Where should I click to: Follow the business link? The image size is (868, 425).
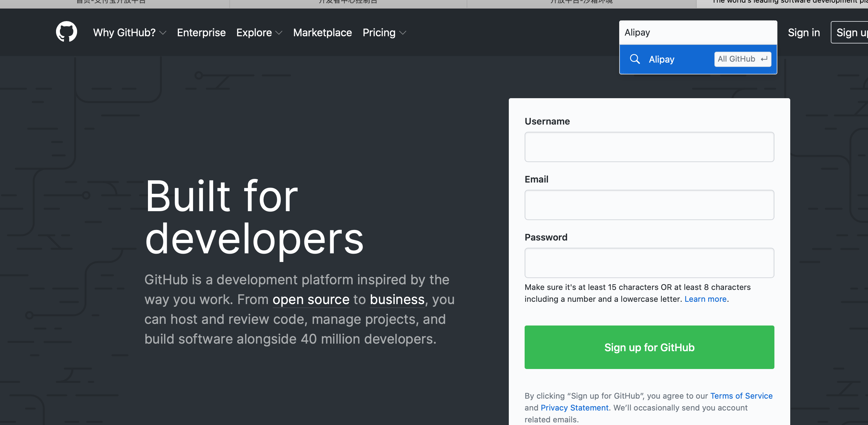[397, 299]
